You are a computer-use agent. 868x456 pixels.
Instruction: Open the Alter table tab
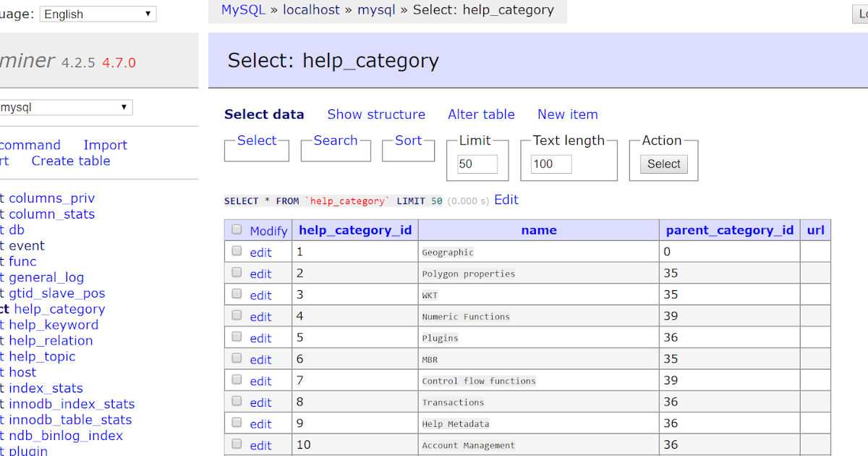click(x=481, y=114)
